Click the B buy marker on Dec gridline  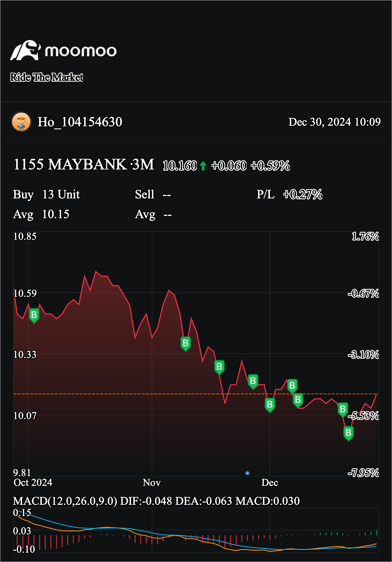click(x=270, y=405)
